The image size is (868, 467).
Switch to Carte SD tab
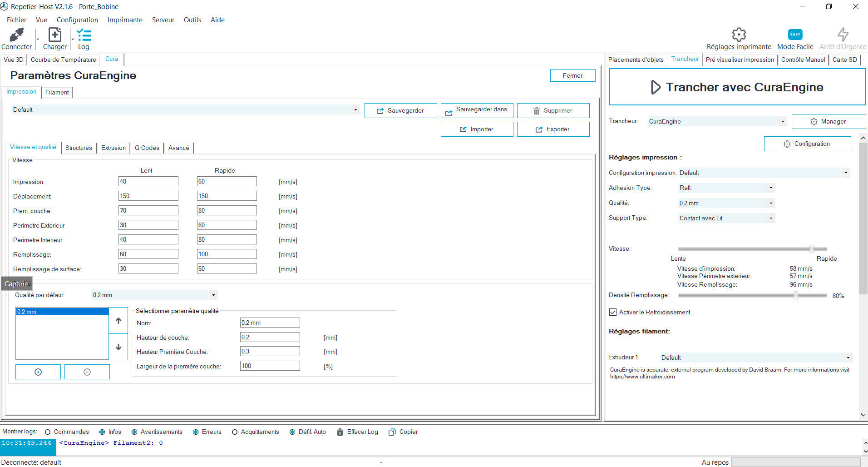tap(845, 60)
